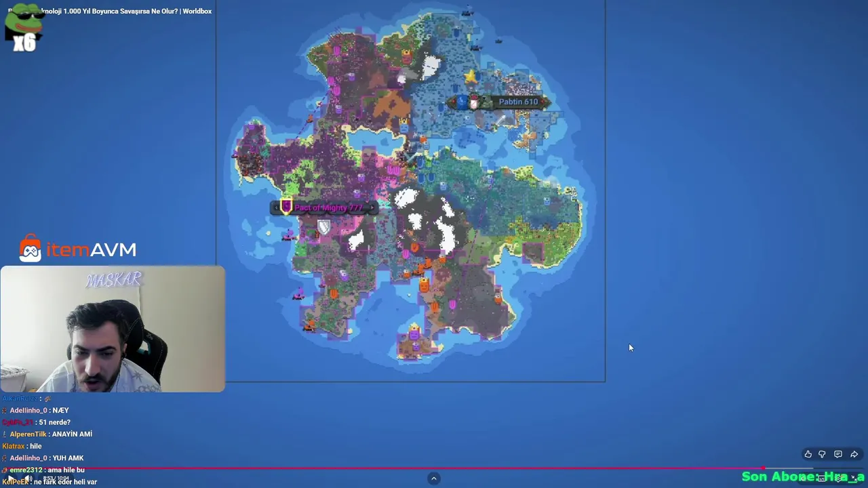
Task: Dislike the video with the thumbs-down icon
Action: 822,454
